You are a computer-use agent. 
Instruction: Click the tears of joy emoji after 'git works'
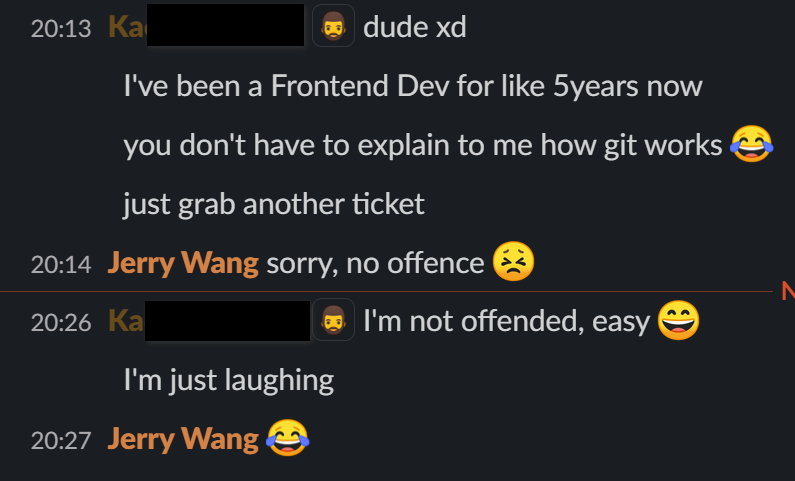(751, 144)
